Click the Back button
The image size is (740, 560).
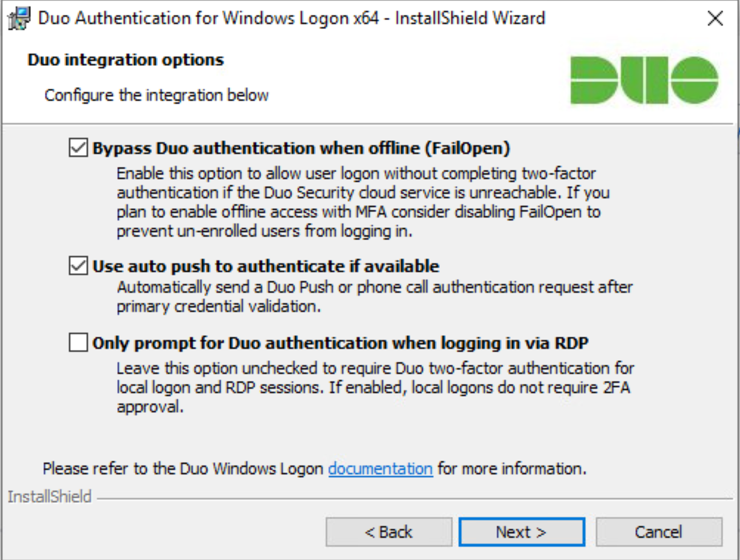388,531
